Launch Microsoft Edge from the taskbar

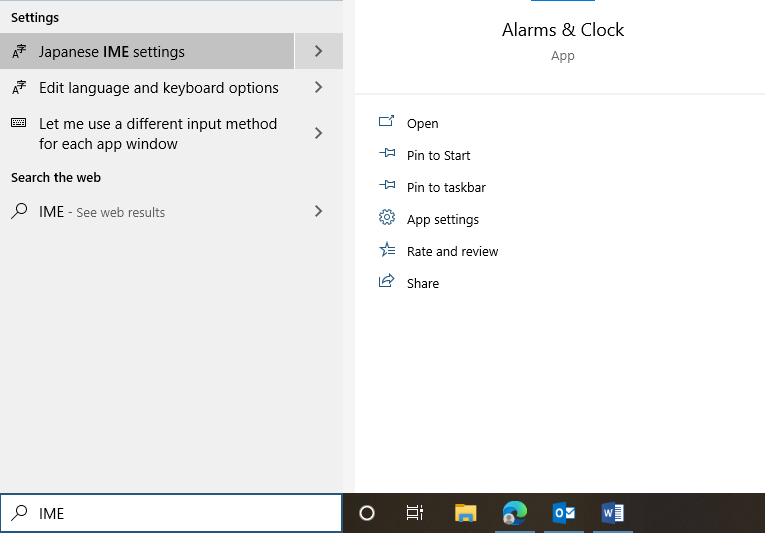(x=515, y=513)
